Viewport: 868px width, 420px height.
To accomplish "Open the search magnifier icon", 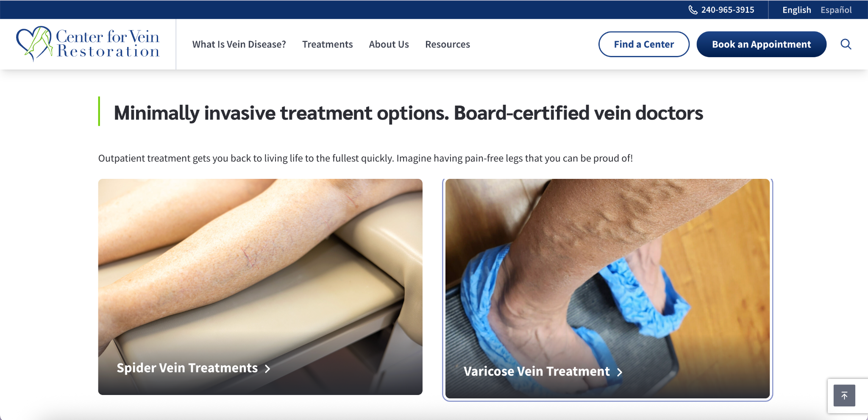I will (x=846, y=44).
